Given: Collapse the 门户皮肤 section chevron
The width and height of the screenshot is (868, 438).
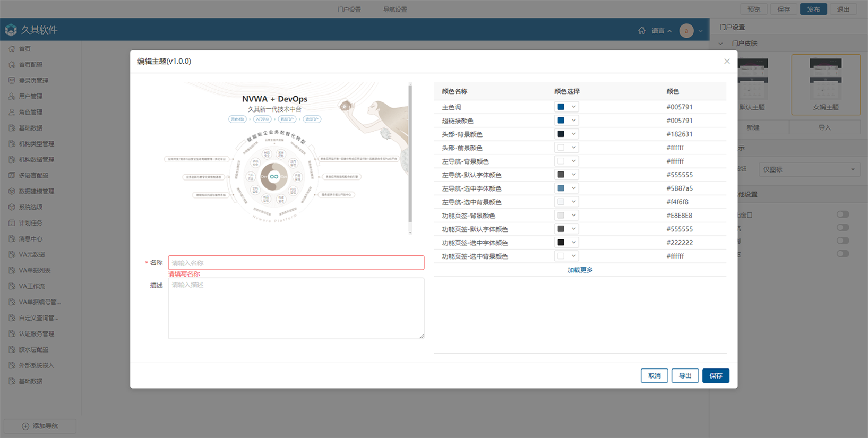Looking at the screenshot, I should (x=720, y=44).
